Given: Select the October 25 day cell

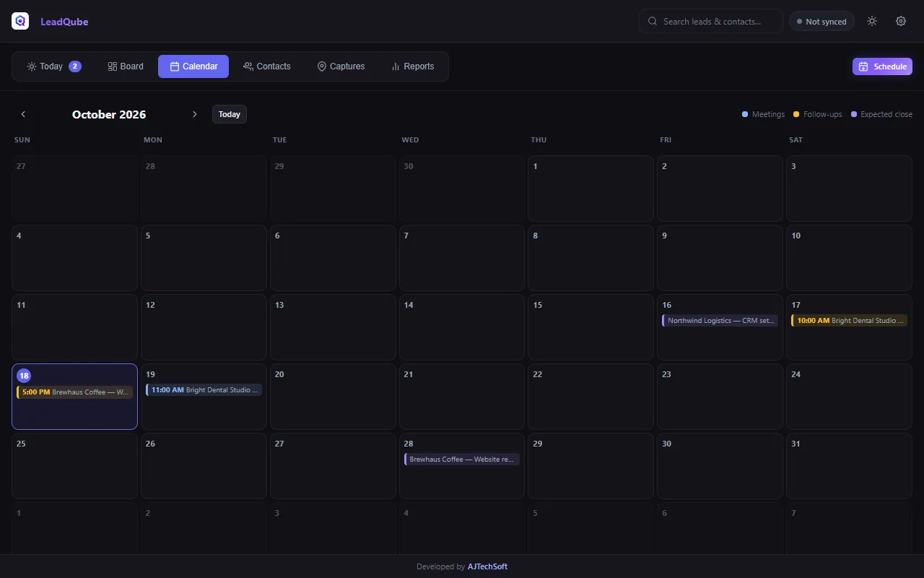Looking at the screenshot, I should pyautogui.click(x=74, y=466).
